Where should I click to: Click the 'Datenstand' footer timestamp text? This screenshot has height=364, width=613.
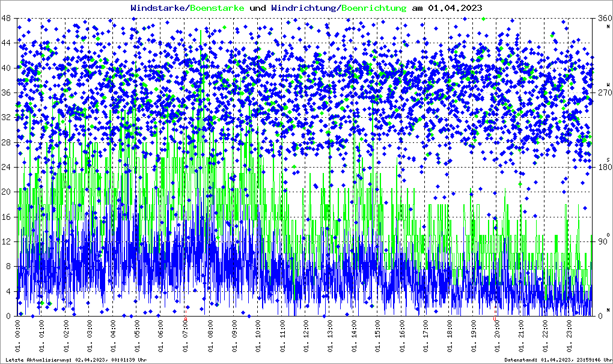click(558, 360)
